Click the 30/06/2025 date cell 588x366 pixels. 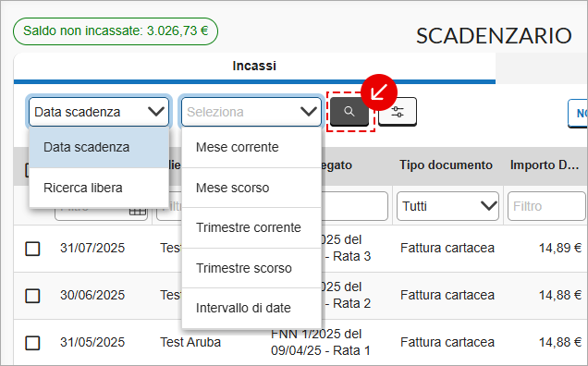[x=92, y=295]
